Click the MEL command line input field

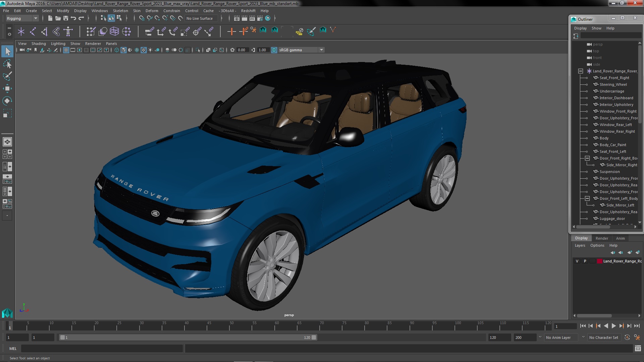pyautogui.click(x=102, y=349)
